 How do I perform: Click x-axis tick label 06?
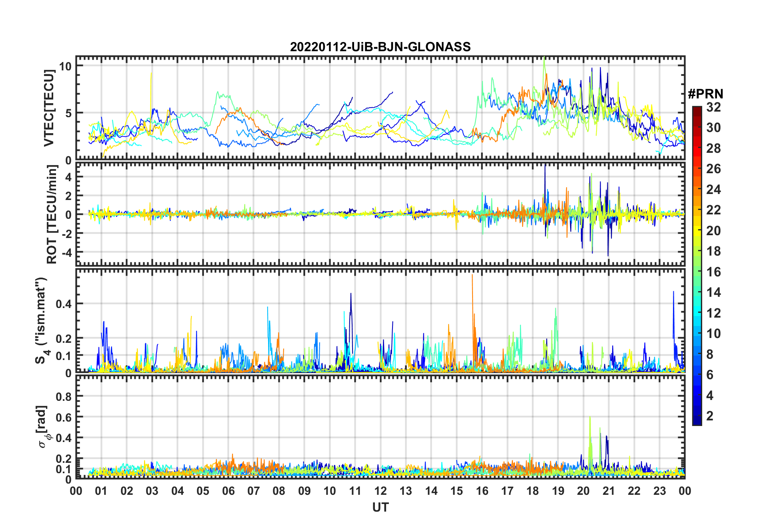(228, 491)
